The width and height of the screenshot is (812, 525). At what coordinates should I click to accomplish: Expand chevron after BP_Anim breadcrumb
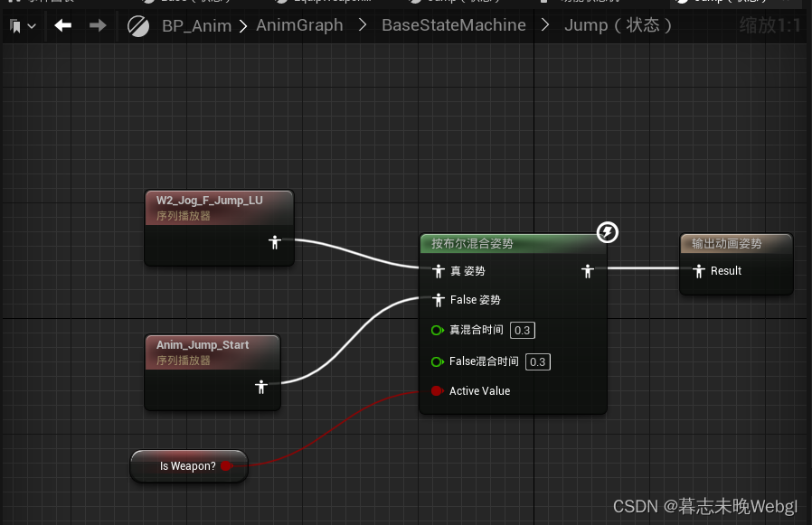pyautogui.click(x=243, y=25)
